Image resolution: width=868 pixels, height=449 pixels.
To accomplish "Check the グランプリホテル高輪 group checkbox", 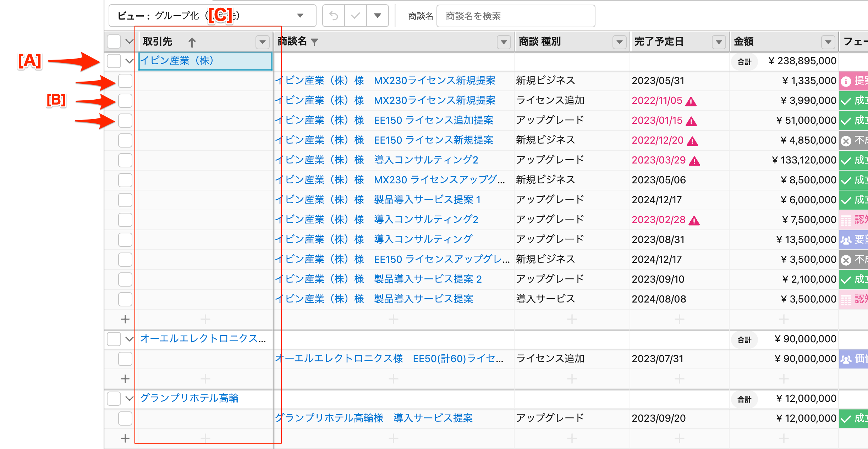I will click(114, 399).
